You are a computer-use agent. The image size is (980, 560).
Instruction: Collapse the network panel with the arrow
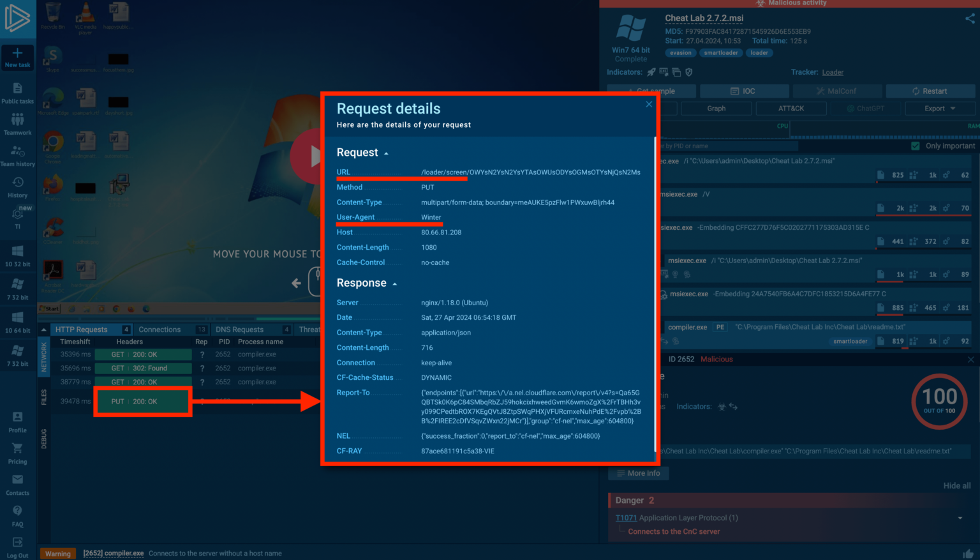pyautogui.click(x=43, y=329)
